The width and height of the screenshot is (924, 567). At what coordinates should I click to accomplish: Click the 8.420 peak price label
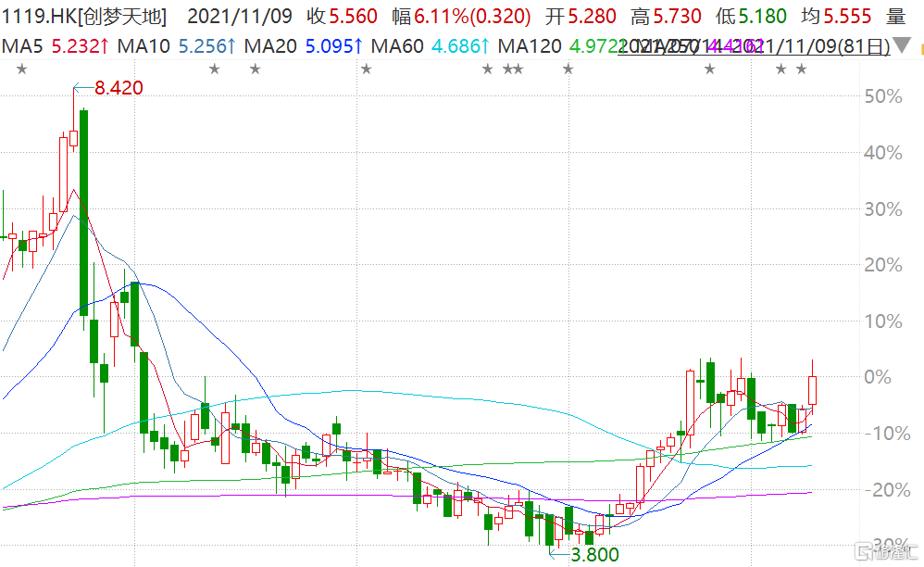[x=119, y=88]
